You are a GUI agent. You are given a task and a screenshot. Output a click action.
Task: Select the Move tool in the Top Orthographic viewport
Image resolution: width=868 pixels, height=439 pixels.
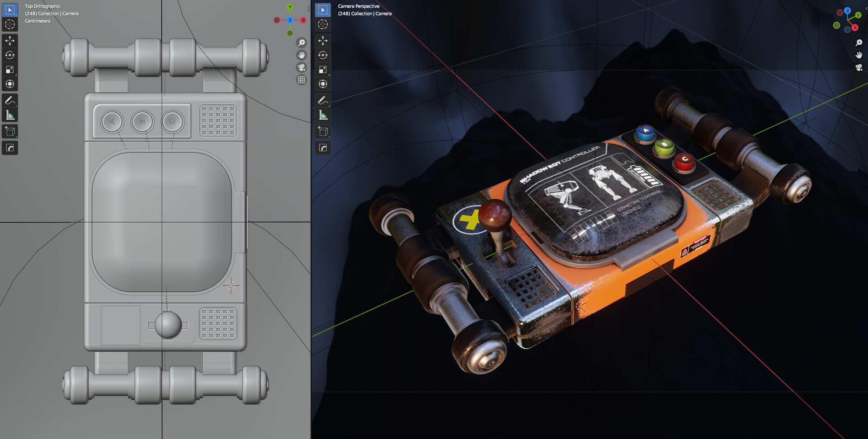coord(9,41)
